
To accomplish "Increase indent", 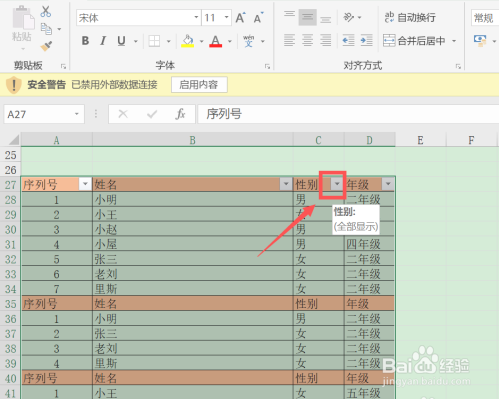I will point(366,41).
